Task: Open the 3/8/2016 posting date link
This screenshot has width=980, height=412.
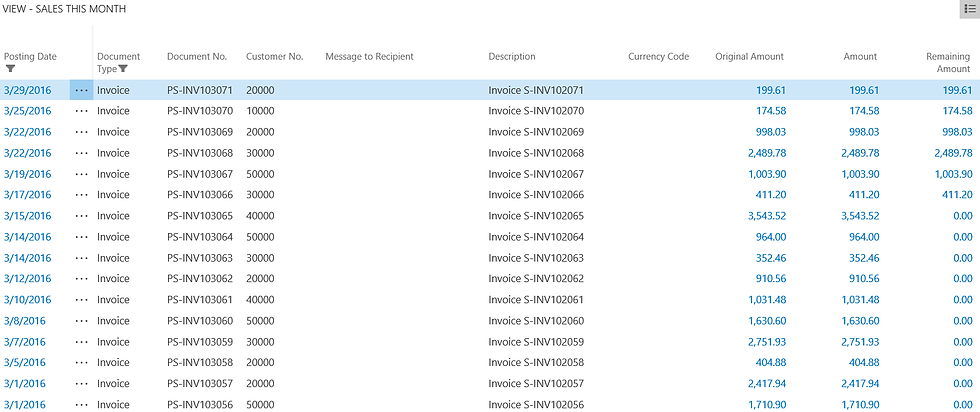Action: pyautogui.click(x=24, y=321)
